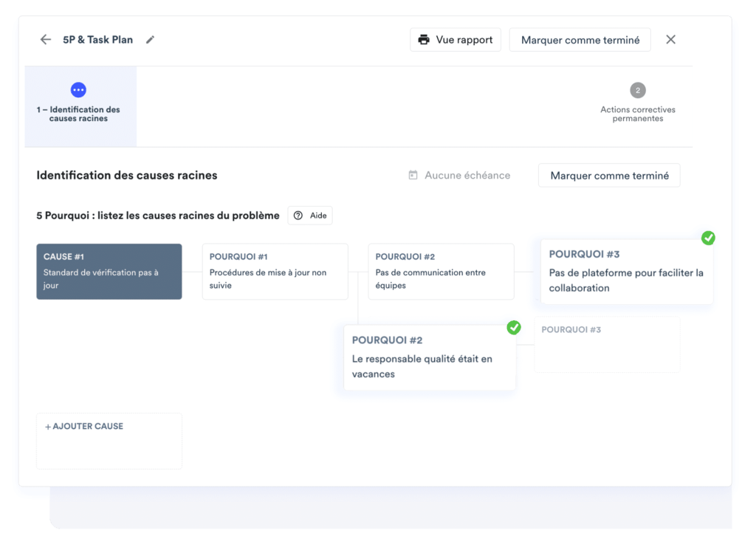Click the pencil icon to rename plan
This screenshot has width=756, height=547.
[151, 40]
